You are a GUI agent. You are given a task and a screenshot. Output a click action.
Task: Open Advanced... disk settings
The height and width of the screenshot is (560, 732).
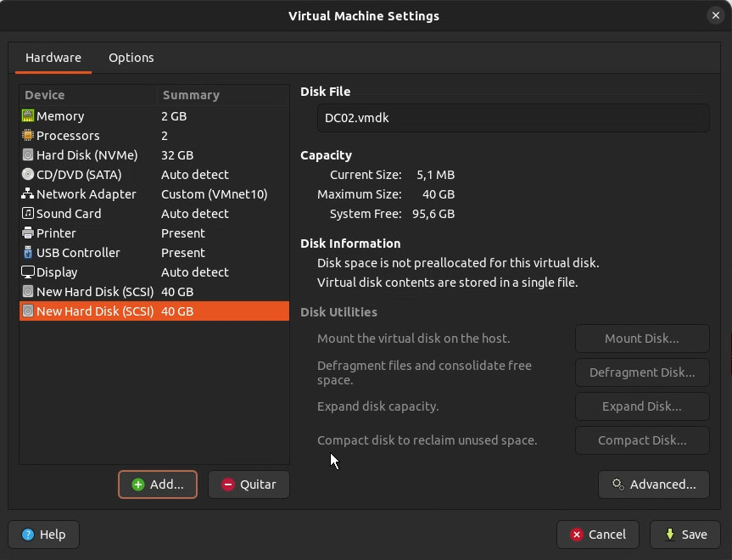click(x=653, y=484)
